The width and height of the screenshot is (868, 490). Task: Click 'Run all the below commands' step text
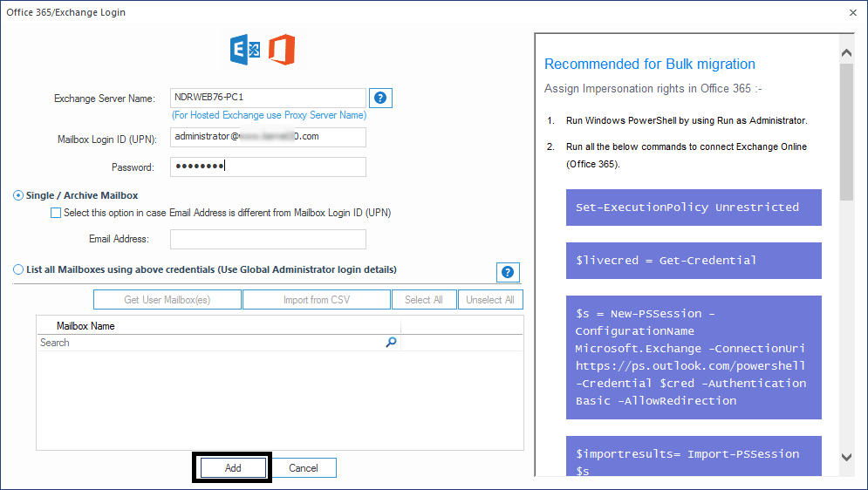click(x=687, y=155)
